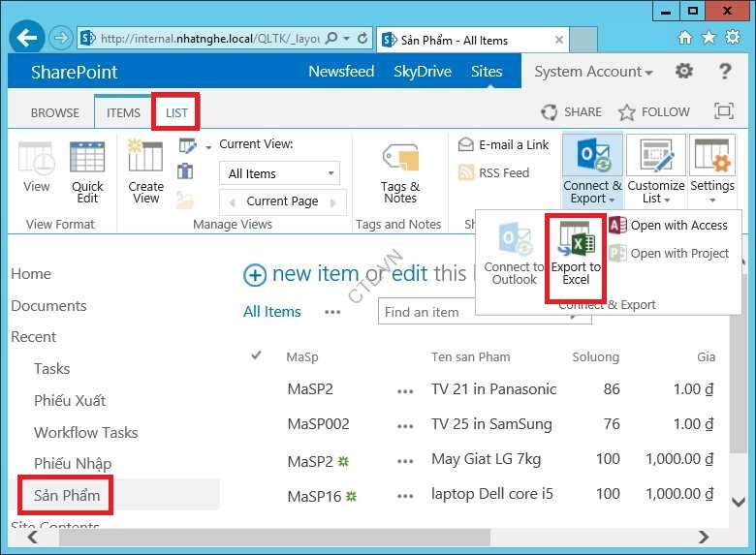The height and width of the screenshot is (555, 756).
Task: Open SharePoint settings gear
Action: [x=683, y=72]
